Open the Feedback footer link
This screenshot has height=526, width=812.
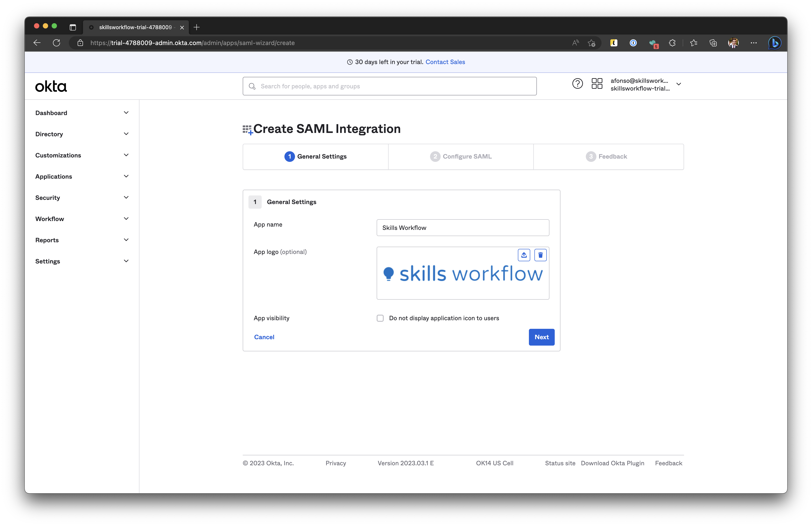coord(668,463)
